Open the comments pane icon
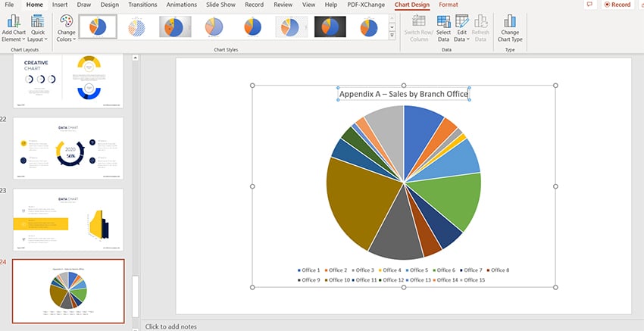The width and height of the screenshot is (644, 331). [589, 5]
